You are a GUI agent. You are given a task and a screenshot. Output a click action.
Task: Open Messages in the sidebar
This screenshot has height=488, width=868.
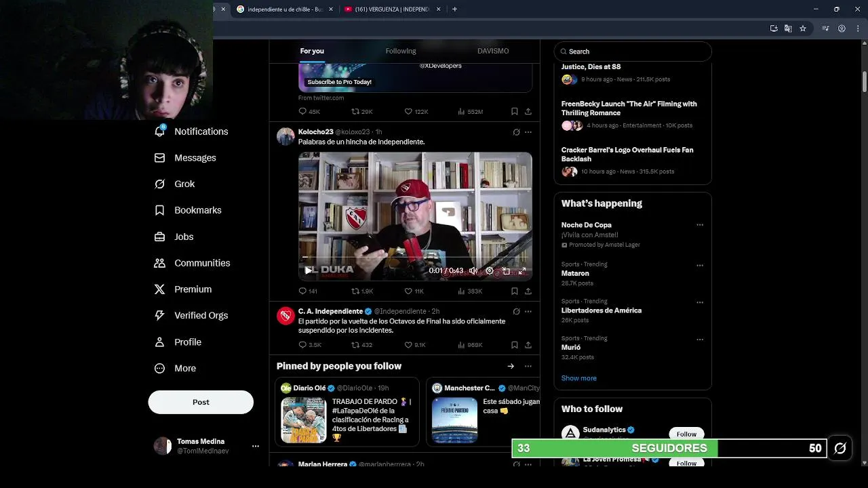(185, 158)
